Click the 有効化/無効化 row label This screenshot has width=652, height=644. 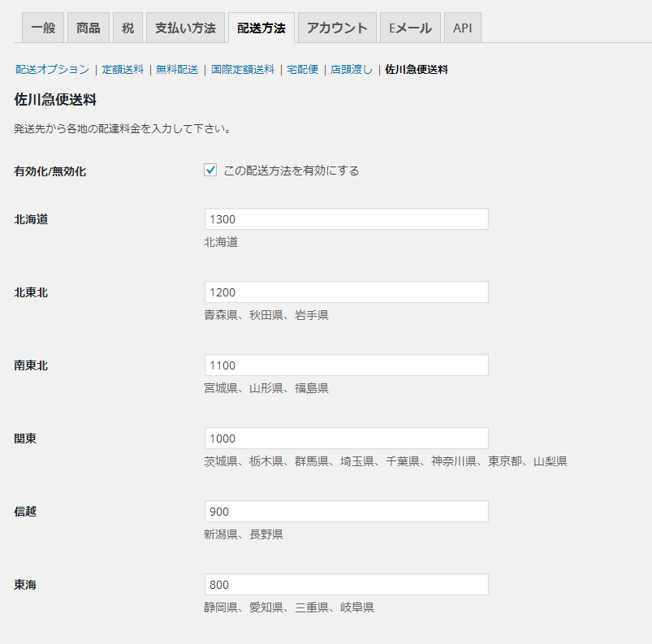point(50,171)
